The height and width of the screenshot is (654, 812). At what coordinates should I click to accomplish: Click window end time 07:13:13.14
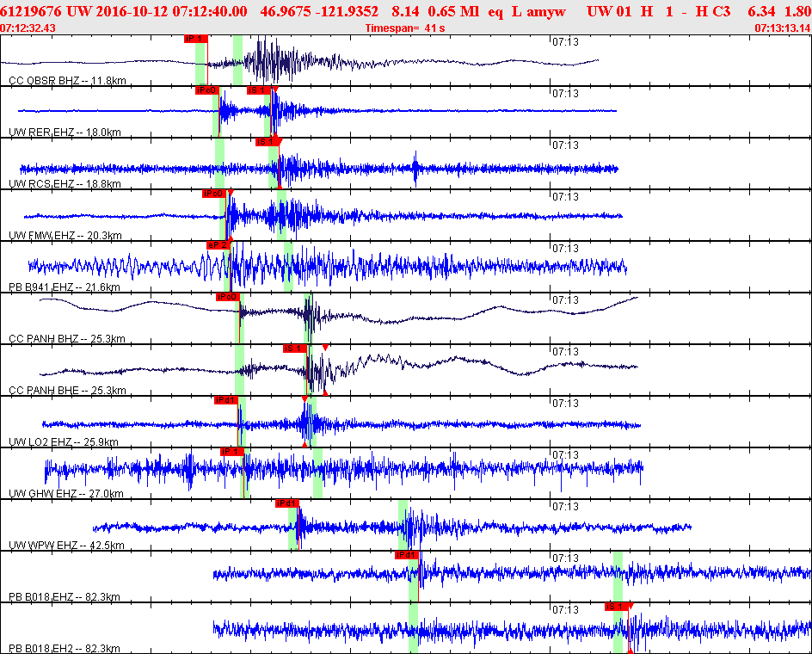coord(783,28)
